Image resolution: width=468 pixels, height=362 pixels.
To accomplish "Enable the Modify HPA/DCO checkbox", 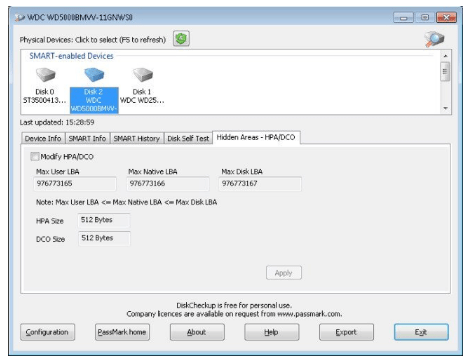I will click(x=35, y=156).
